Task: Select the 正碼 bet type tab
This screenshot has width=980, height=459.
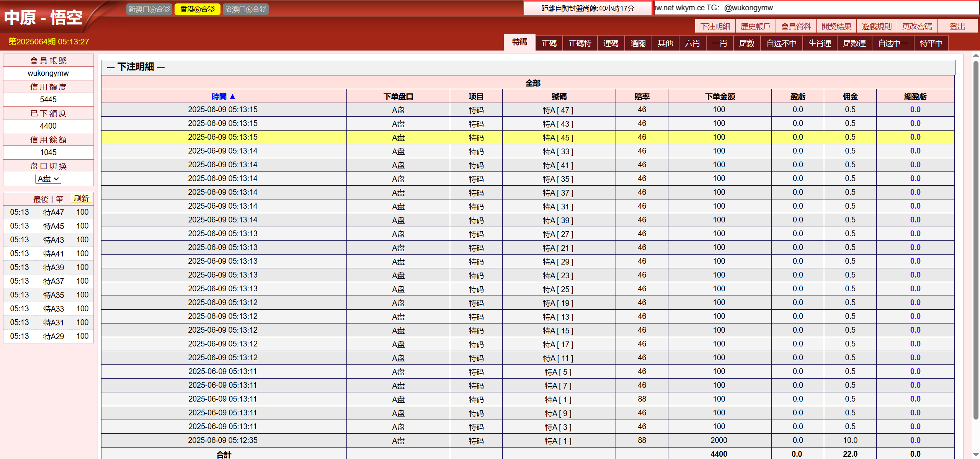Action: [549, 43]
